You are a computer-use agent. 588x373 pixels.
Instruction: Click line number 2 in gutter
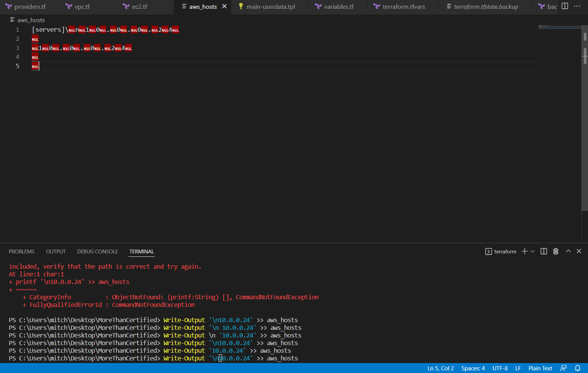[x=17, y=39]
